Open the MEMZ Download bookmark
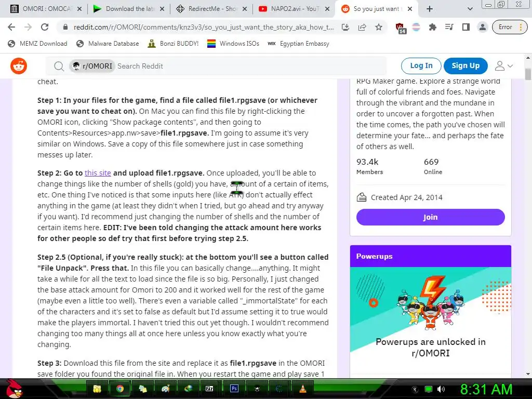Screen dimensions: 532x399 (x=37, y=44)
